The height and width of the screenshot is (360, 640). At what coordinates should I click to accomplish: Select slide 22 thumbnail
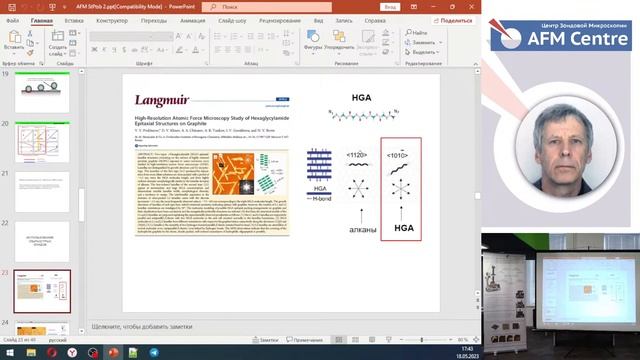pyautogui.click(x=42, y=242)
